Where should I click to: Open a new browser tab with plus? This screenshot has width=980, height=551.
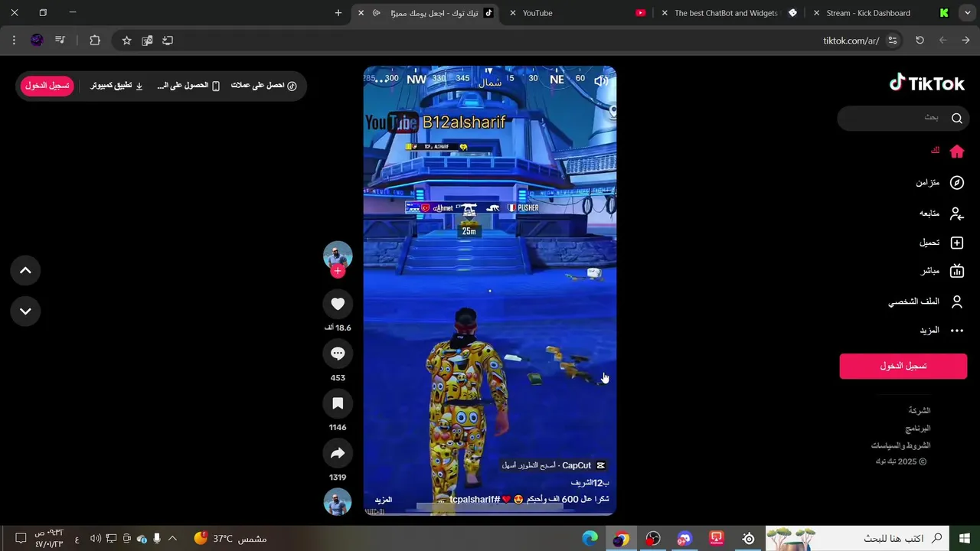tap(338, 13)
